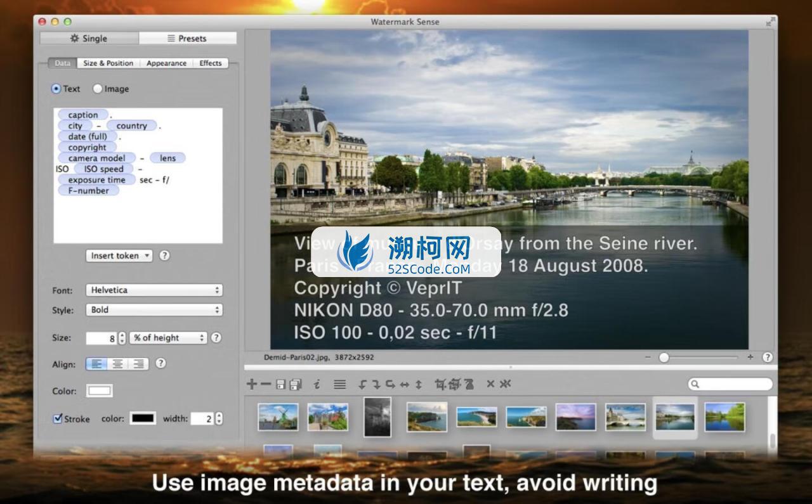
Task: Switch to the Data tab
Action: click(x=62, y=63)
